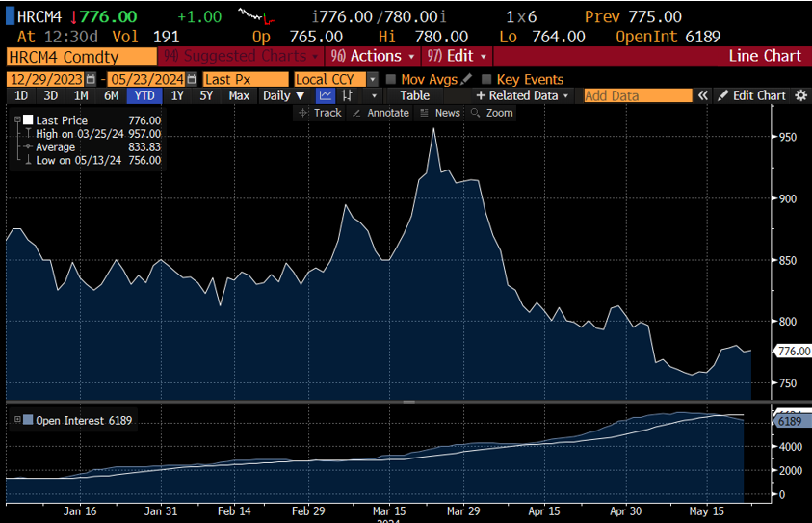The image size is (812, 523).
Task: Open chart settings gear icon
Action: pos(800,95)
